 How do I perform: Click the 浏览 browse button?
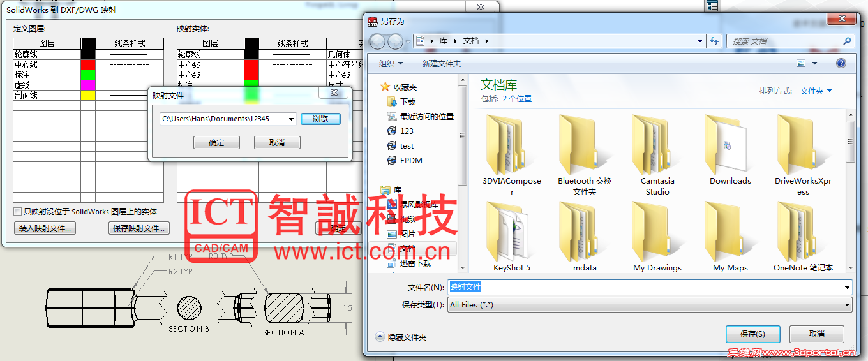320,119
